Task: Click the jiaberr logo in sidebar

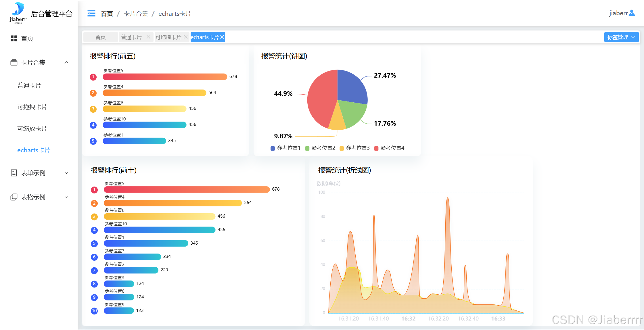Action: [x=18, y=13]
